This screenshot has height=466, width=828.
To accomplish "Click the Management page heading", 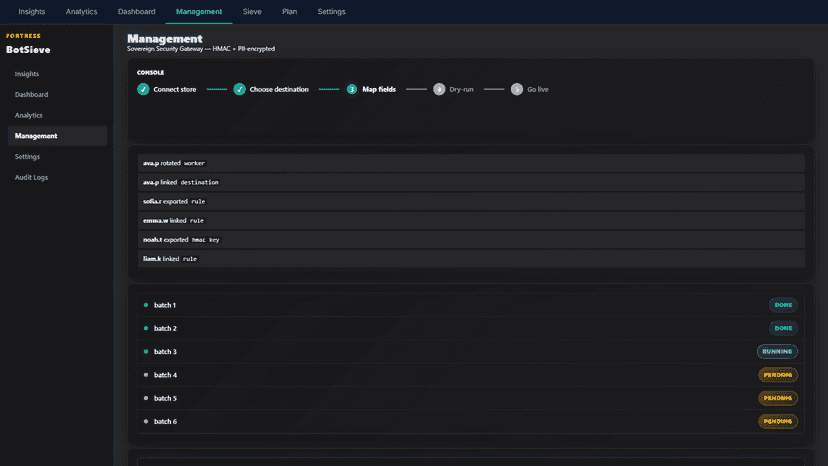I will point(165,39).
